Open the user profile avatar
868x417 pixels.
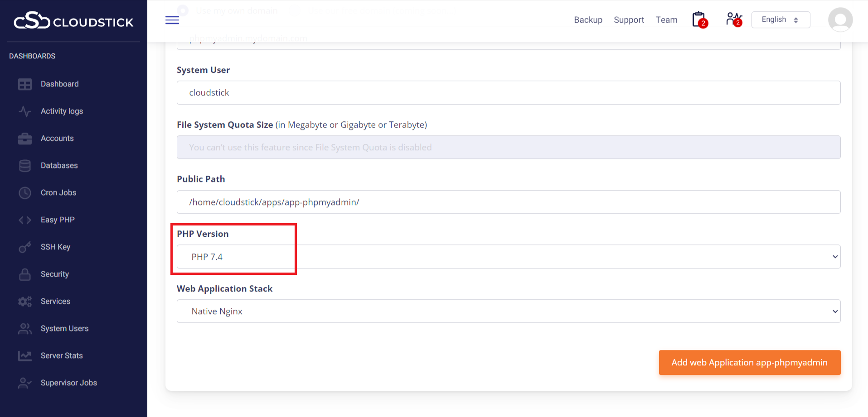pyautogui.click(x=840, y=20)
